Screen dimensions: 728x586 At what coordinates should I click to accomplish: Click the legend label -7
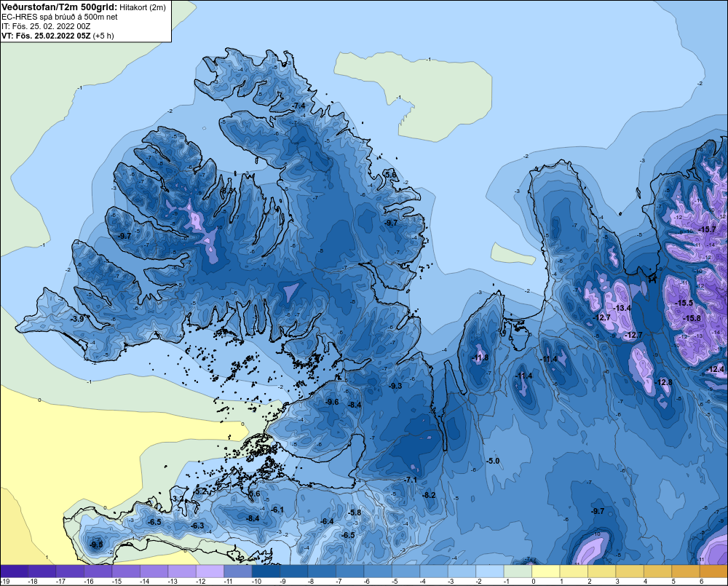(339, 582)
